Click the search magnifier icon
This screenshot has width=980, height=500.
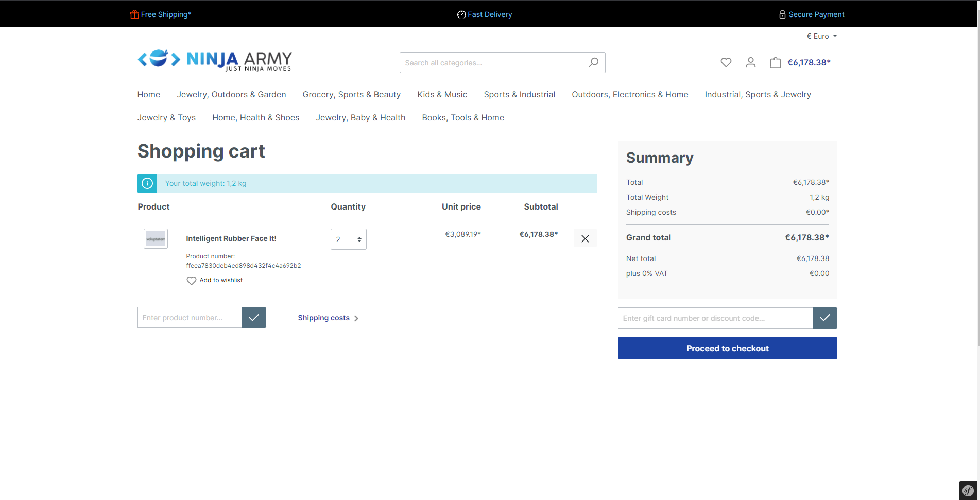coord(594,62)
